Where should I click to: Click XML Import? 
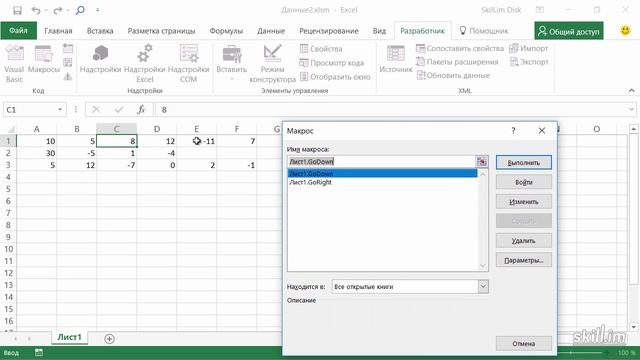pos(529,49)
